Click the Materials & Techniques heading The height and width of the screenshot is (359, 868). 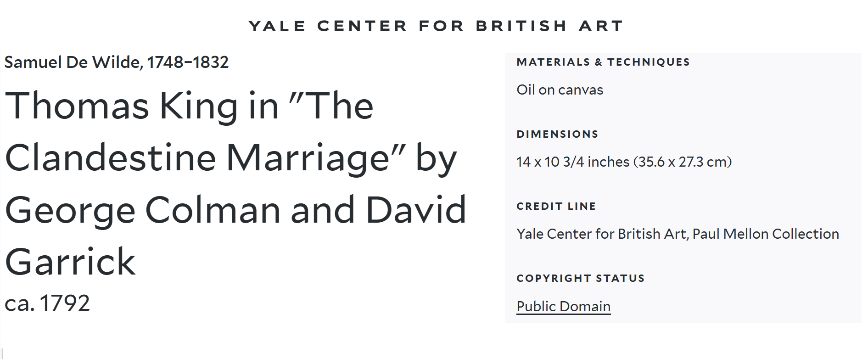coord(603,62)
